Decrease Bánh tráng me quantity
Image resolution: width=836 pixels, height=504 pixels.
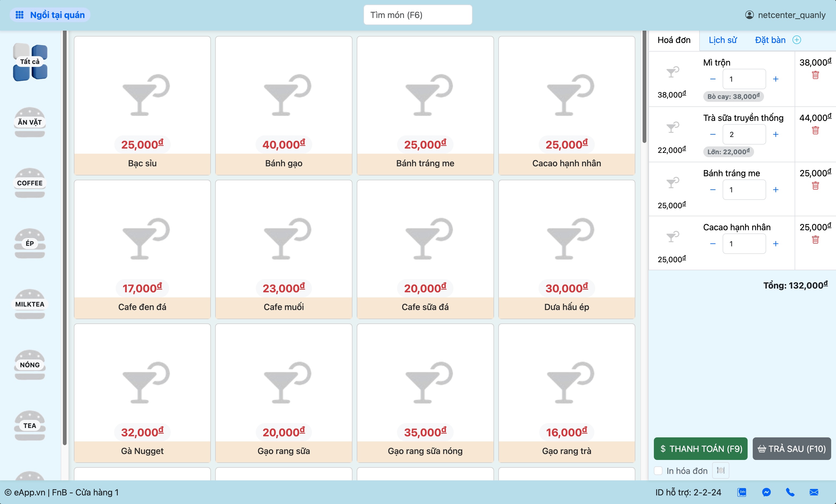click(x=713, y=190)
